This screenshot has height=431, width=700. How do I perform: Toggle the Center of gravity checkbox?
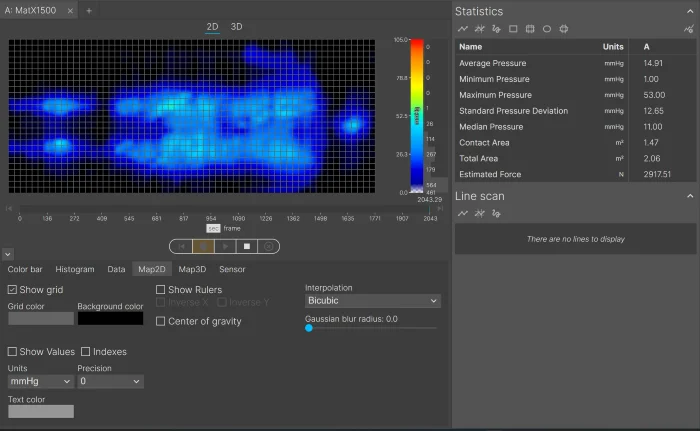(161, 321)
